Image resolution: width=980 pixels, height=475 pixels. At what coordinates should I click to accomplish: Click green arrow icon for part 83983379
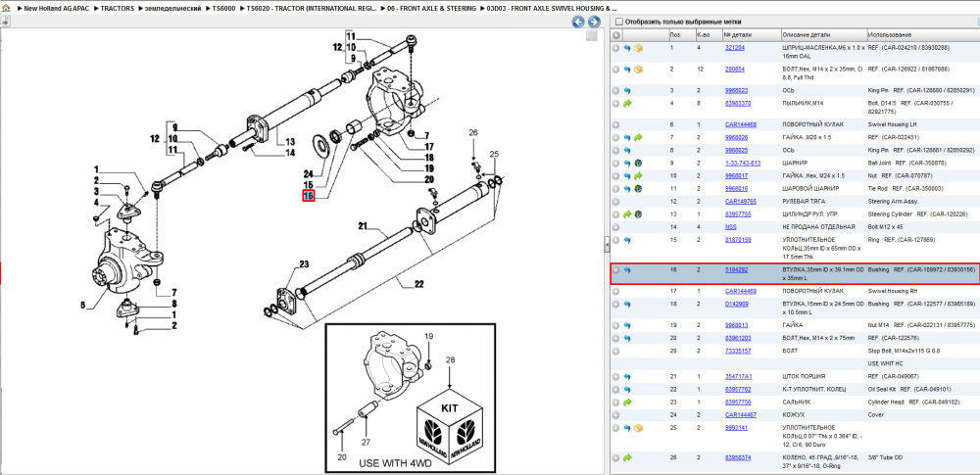[x=627, y=103]
